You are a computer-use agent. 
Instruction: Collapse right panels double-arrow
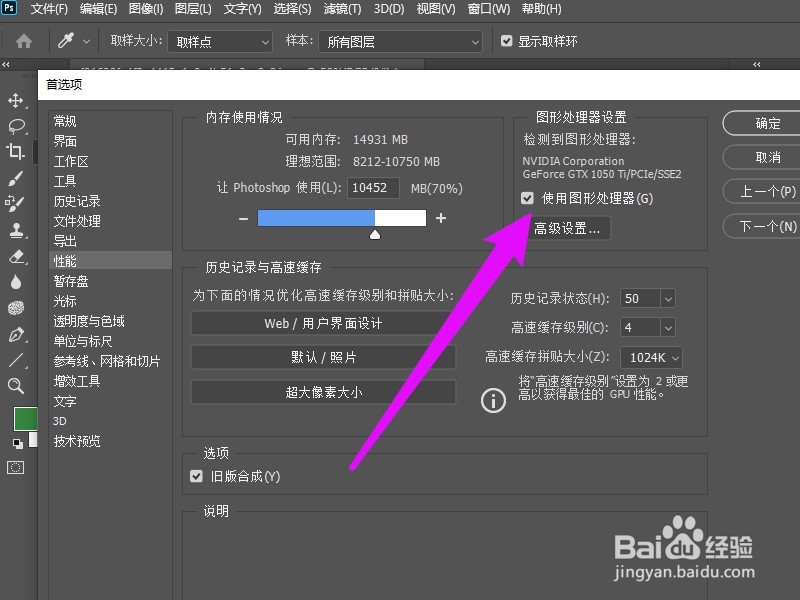757,64
